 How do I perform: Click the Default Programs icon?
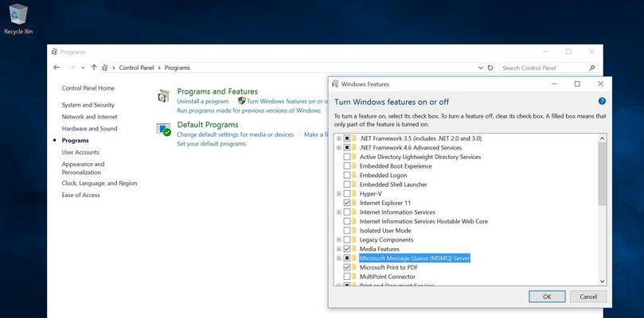[163, 130]
